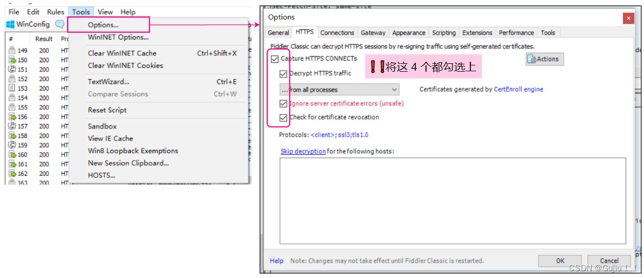Click the WinConfig Windows logo icon
Viewport: 644px width, 278px height.
pyautogui.click(x=10, y=24)
